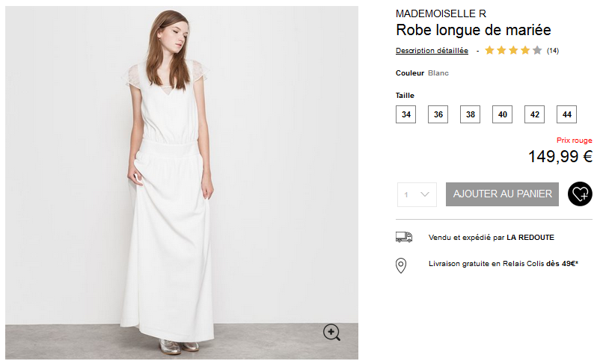The height and width of the screenshot is (364, 603).
Task: Add dress to wishlist heart icon
Action: [x=580, y=194]
